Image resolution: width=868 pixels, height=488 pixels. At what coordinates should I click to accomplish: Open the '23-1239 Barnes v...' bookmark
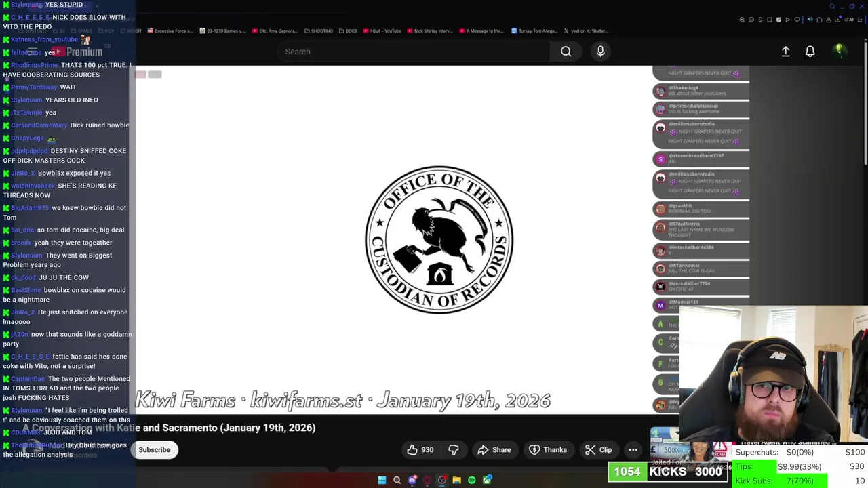pyautogui.click(x=223, y=30)
